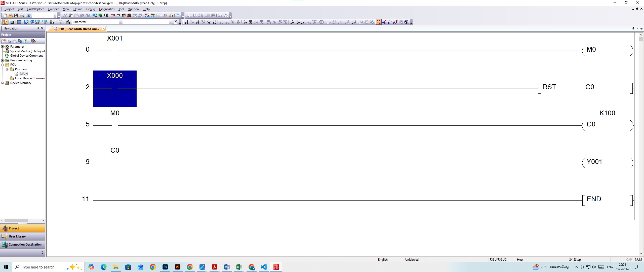The height and width of the screenshot is (272, 644).
Task: Click the Copy icon in the main toolbar
Action: click(x=71, y=16)
